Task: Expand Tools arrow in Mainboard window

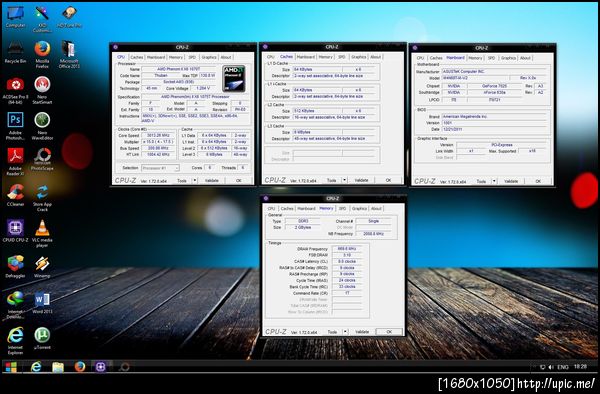Action: [x=494, y=181]
